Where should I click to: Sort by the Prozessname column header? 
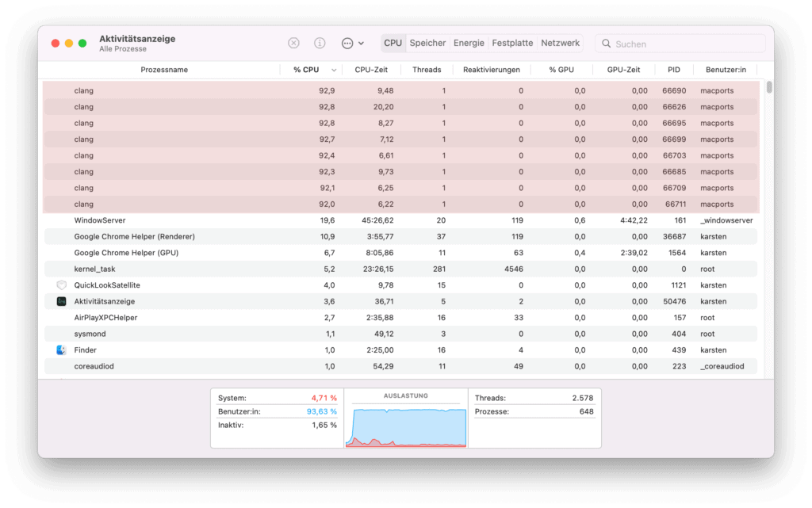(x=164, y=69)
